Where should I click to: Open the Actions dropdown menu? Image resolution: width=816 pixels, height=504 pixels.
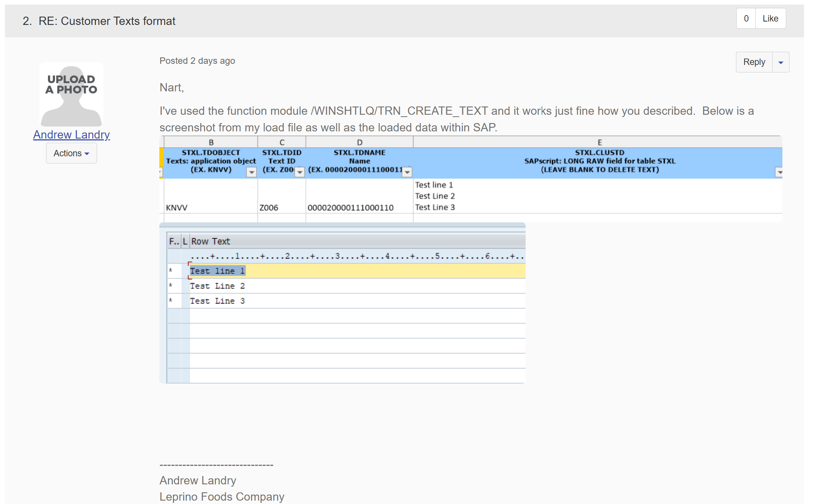tap(71, 153)
